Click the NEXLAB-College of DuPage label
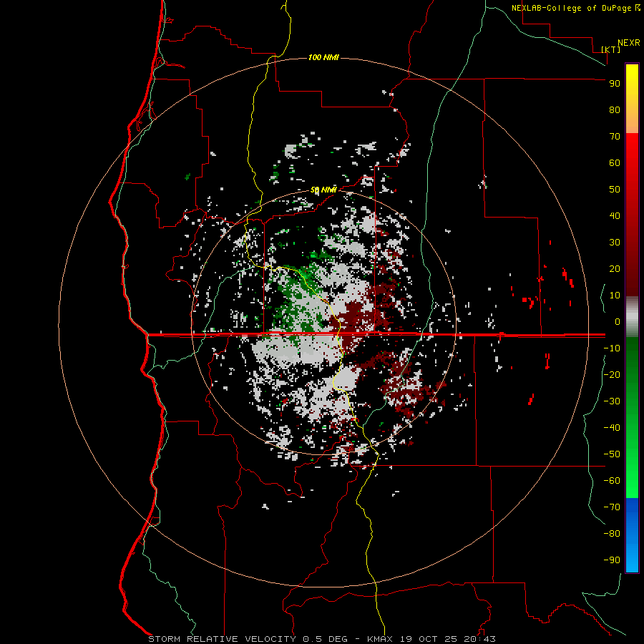The height and width of the screenshot is (644, 644). [572, 8]
